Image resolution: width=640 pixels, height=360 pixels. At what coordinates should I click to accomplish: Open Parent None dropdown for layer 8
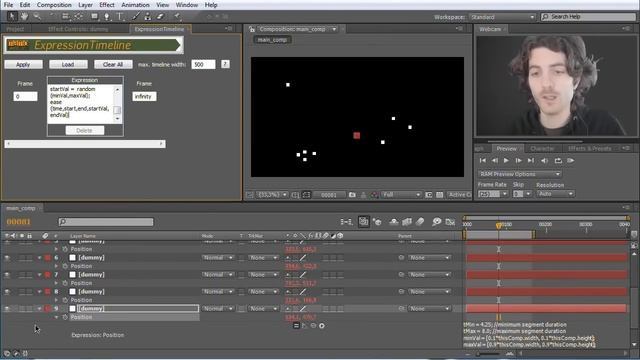click(x=429, y=292)
